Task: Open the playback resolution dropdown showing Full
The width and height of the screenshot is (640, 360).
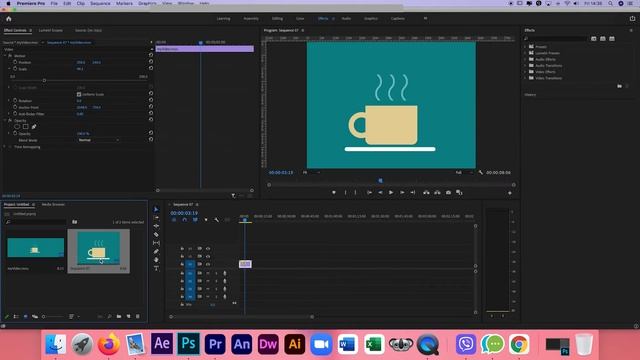Action: click(464, 173)
